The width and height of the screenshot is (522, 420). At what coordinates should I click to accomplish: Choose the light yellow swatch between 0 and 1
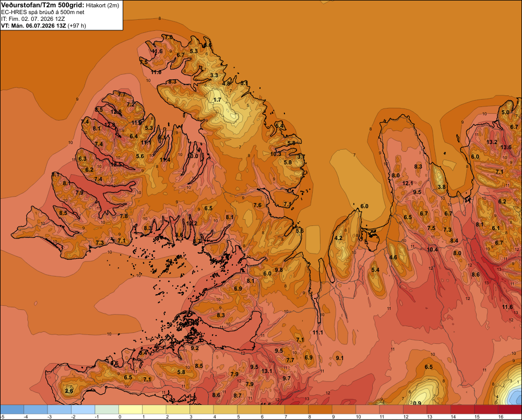pos(130,410)
